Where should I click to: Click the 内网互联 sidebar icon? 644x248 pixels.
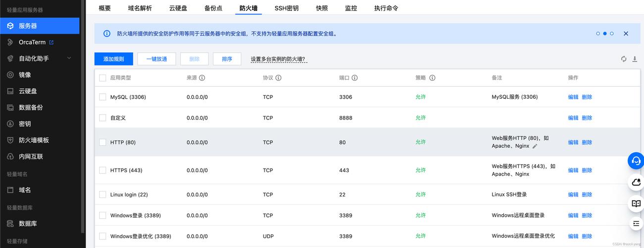point(10,157)
